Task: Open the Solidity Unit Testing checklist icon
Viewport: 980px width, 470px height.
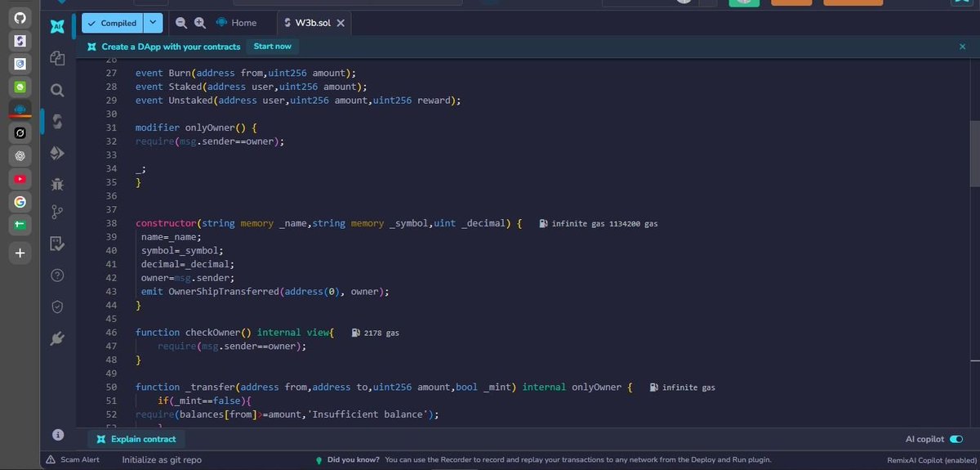Action: (x=57, y=244)
